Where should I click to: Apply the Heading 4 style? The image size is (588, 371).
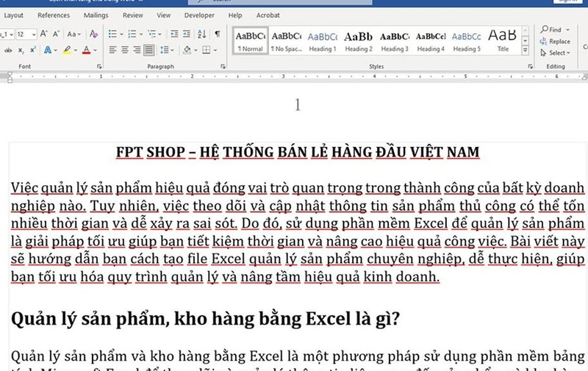tap(431, 41)
